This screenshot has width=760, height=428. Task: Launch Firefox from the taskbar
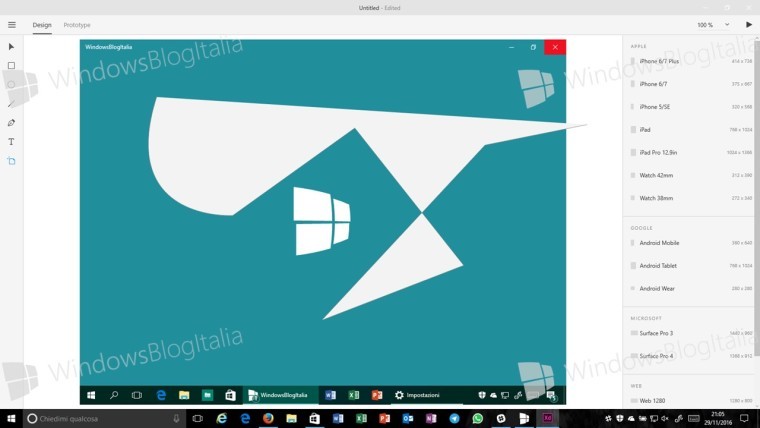click(x=268, y=418)
